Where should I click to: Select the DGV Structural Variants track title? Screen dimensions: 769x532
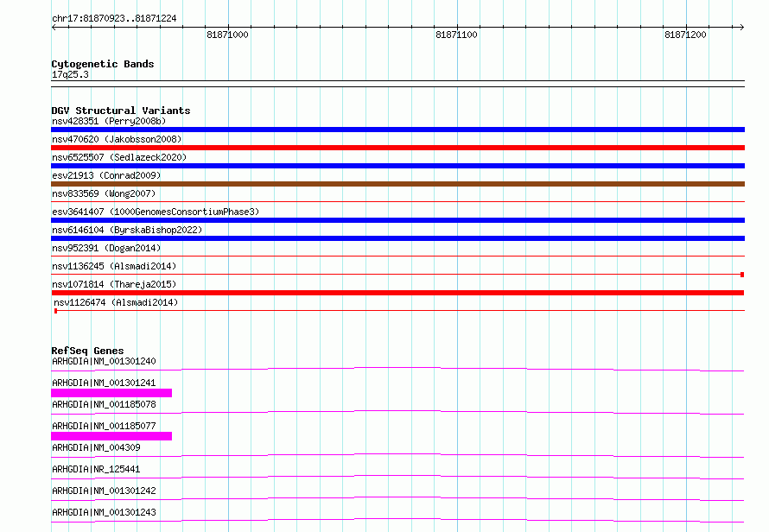pos(121,111)
